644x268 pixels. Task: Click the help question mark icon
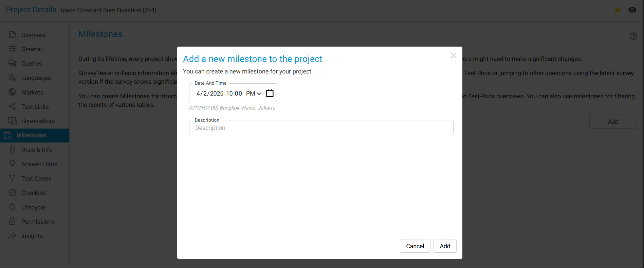[x=633, y=36]
